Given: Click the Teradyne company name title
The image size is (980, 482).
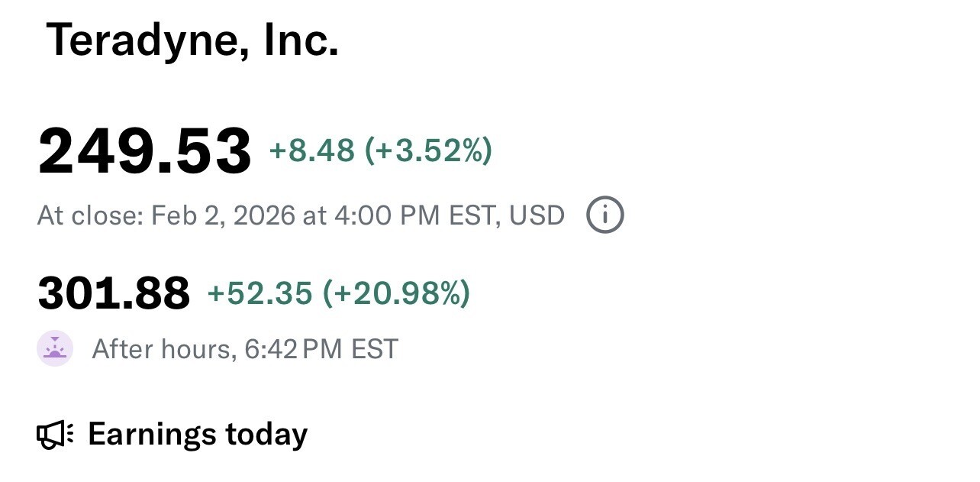Looking at the screenshot, I should 192,40.
